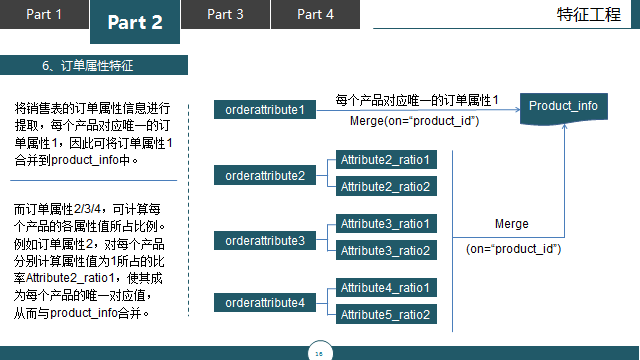Click the Attribute2_ratio1 box
This screenshot has width=640, height=360.
(x=386, y=160)
